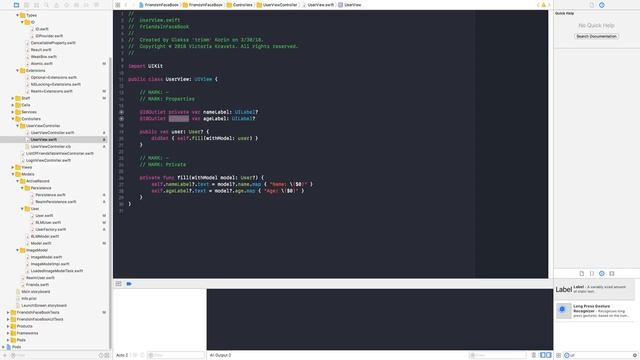Image resolution: width=640 pixels, height=360 pixels.
Task: Open the Project navigator tab
Action: [x=16, y=5]
